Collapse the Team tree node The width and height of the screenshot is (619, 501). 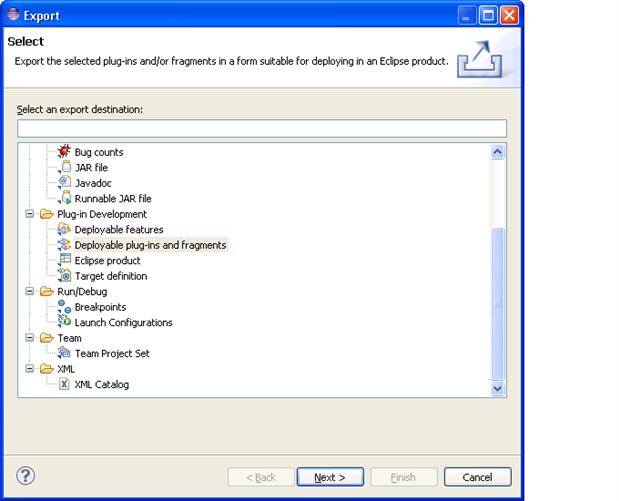coord(30,338)
